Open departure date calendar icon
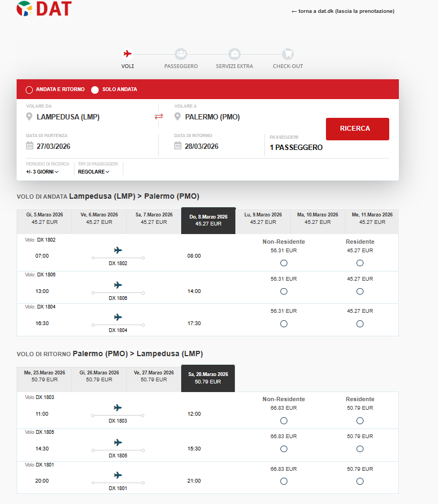 [29, 146]
